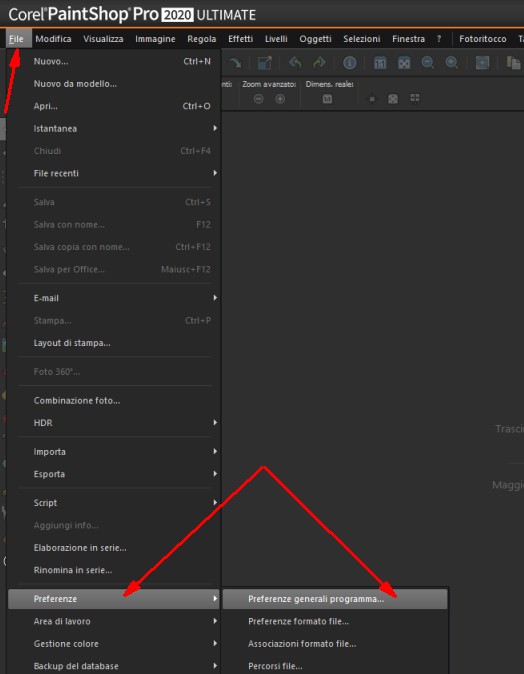Image resolution: width=524 pixels, height=674 pixels.
Task: Click the plus button under Zoom avanzato
Action: [x=280, y=99]
